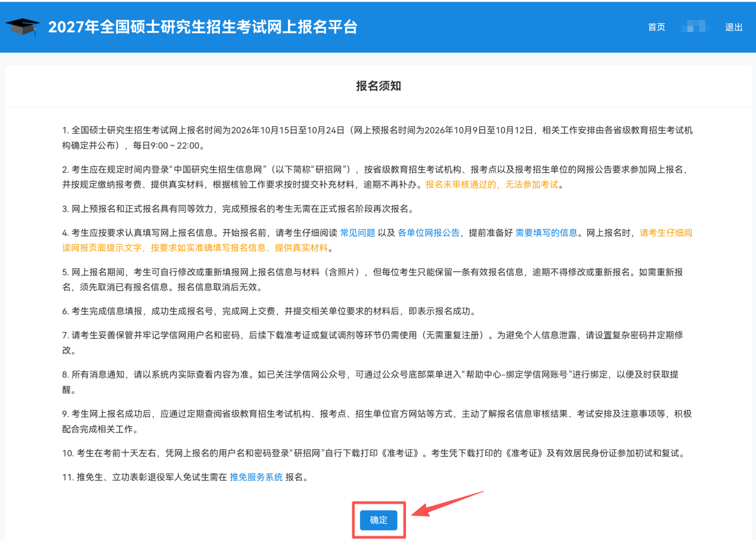Image resolution: width=756 pixels, height=540 pixels.
Task: Click the graduation cap logo icon
Action: tap(23, 27)
